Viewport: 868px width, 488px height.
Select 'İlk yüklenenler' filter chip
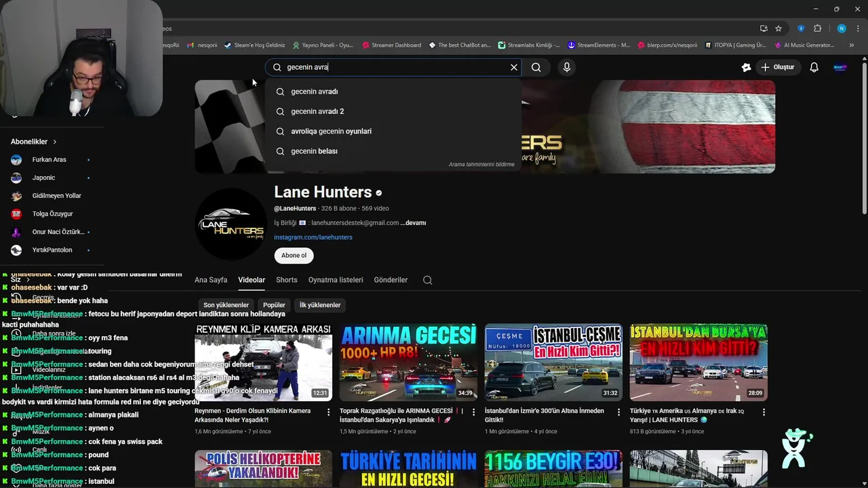(320, 305)
